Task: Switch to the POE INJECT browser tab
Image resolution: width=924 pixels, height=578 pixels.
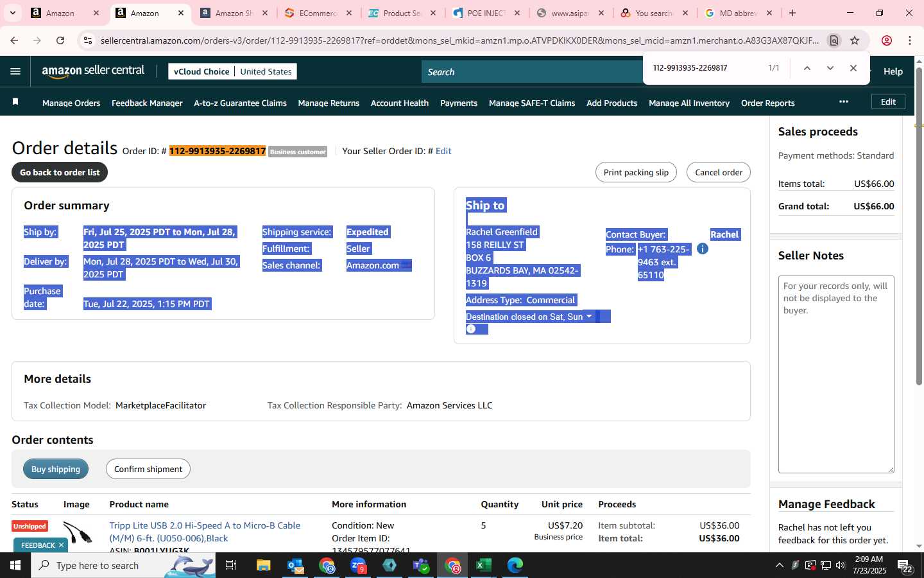Action: click(x=486, y=13)
